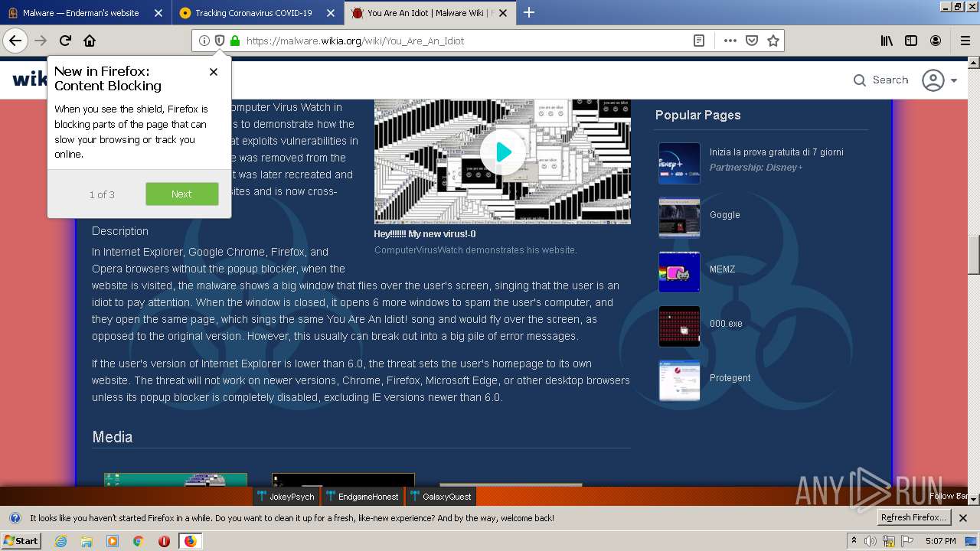Close the Enderman's website tab
980x551 pixels.
tap(158, 13)
